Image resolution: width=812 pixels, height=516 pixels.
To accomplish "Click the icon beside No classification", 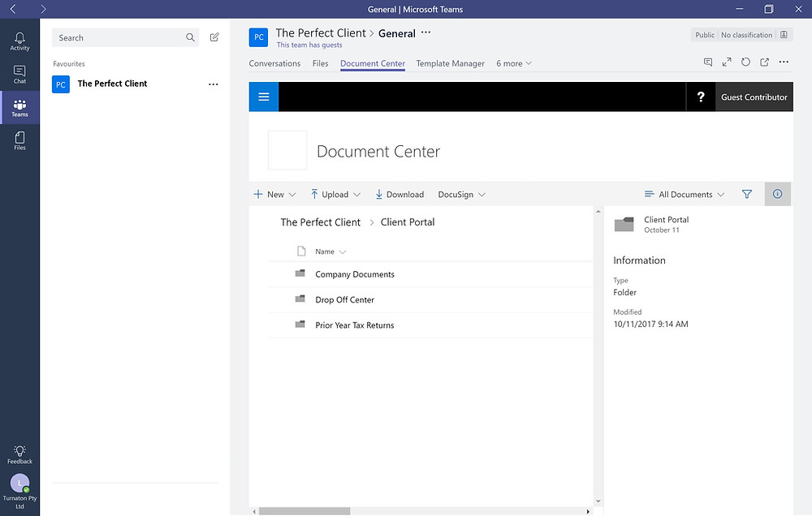I will pyautogui.click(x=784, y=35).
